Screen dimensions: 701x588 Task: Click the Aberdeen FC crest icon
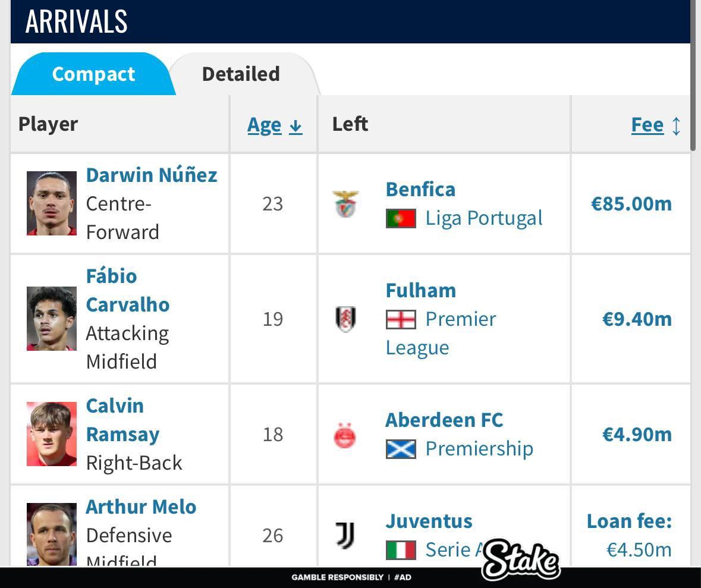pos(345,435)
